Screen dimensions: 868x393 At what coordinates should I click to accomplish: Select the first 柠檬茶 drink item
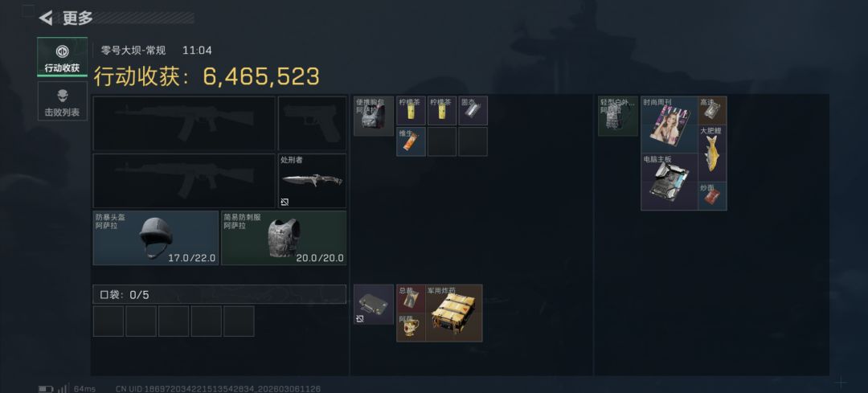tap(411, 111)
